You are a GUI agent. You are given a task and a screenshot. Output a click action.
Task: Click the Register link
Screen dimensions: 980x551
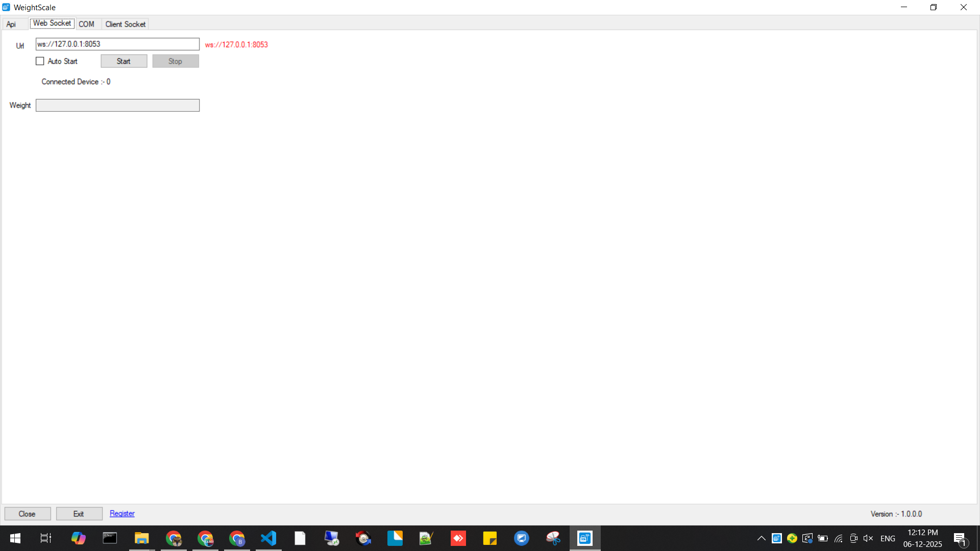(x=122, y=513)
